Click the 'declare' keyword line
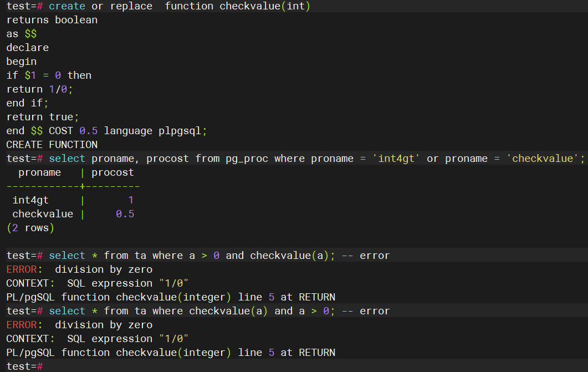This screenshot has width=588, height=372. [27, 48]
